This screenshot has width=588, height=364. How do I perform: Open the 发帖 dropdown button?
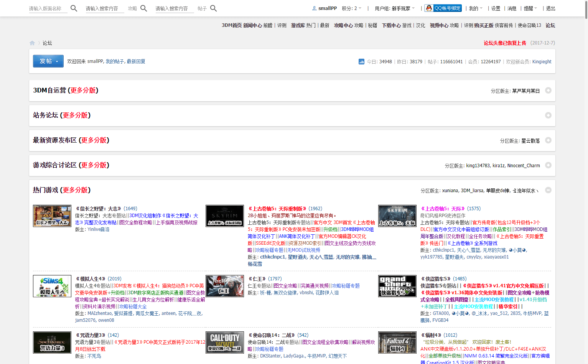tap(48, 61)
